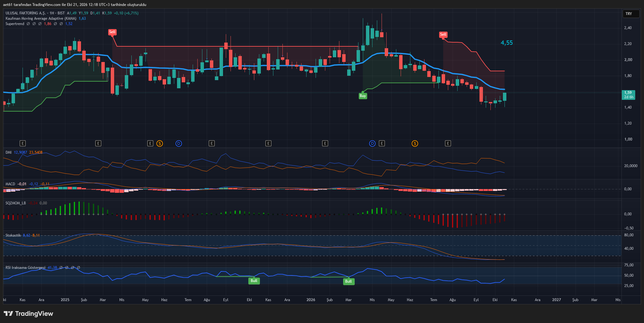Click the 2025 label on time axis
The height and width of the screenshot is (323, 644).
[x=65, y=300]
